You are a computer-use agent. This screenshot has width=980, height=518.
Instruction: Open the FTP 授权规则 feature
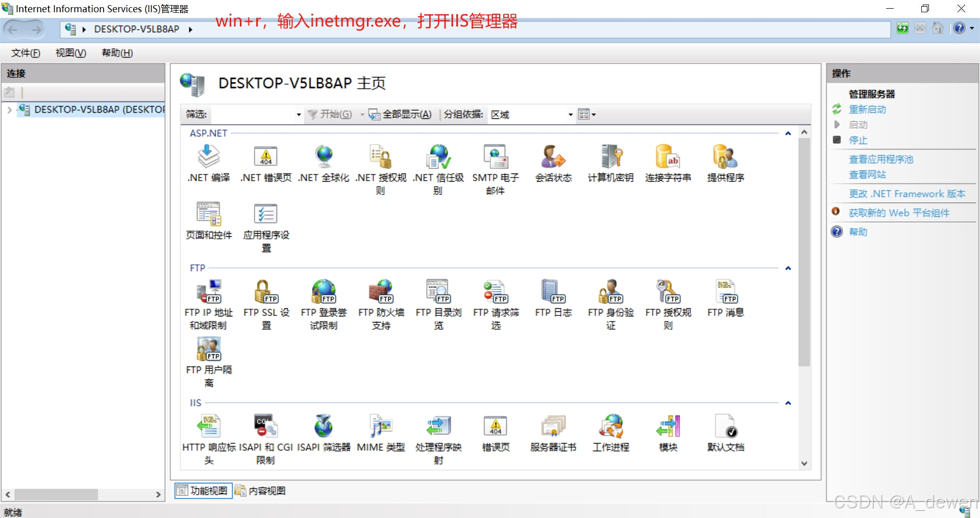pyautogui.click(x=668, y=305)
